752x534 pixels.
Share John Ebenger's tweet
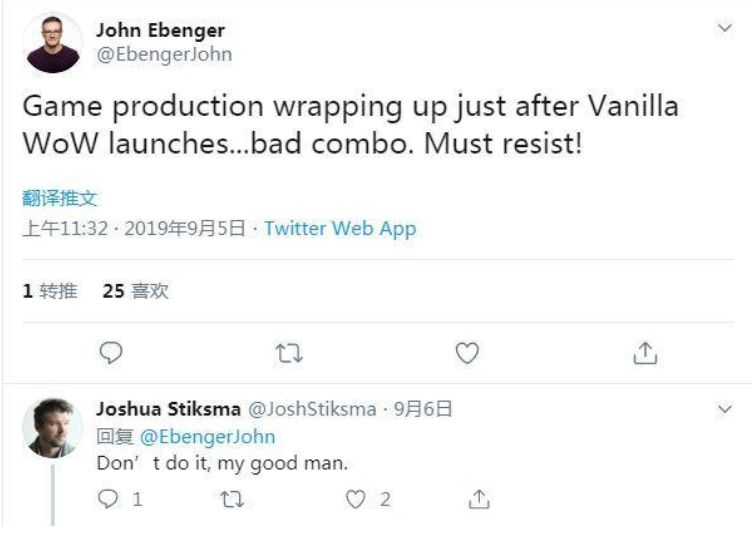click(x=646, y=352)
